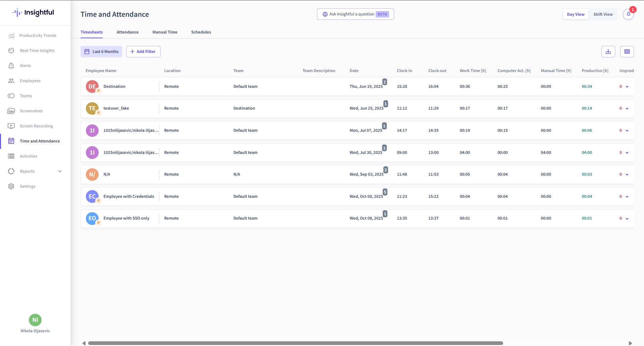Switch to Shift View
This screenshot has height=346, width=644.
pyautogui.click(x=603, y=14)
